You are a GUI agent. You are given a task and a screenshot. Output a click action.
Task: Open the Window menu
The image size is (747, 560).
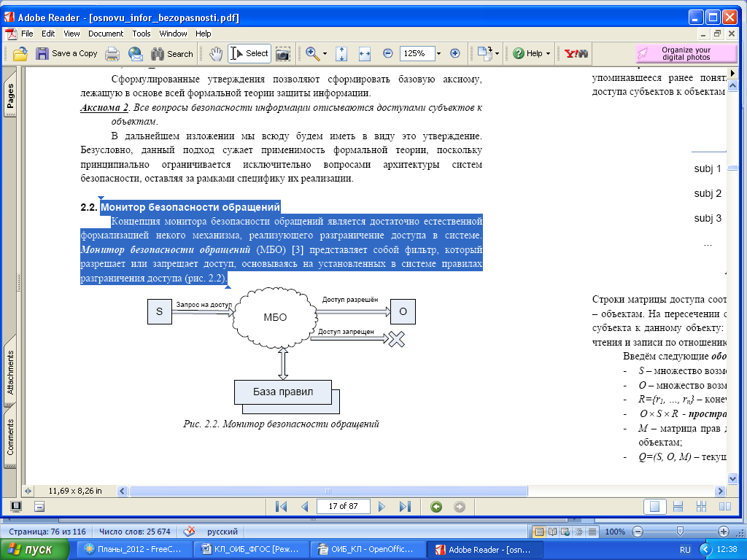pos(173,34)
